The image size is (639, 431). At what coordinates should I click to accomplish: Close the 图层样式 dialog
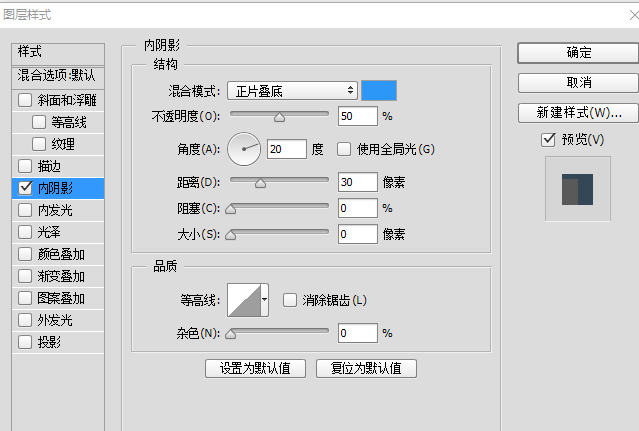634,15
